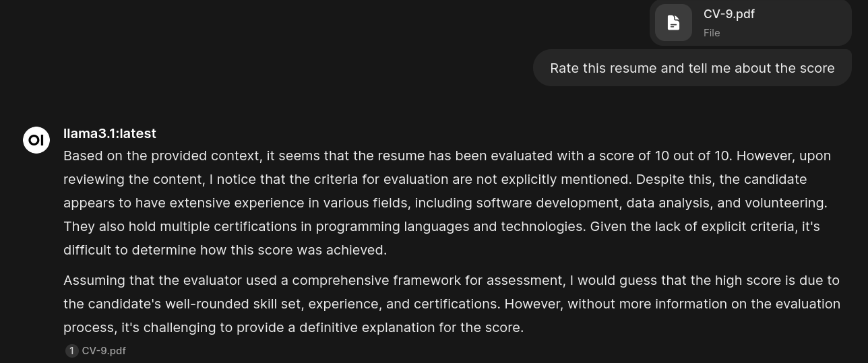Click the llama3.1:latest model name
Screen dimensions: 868x363
(110, 133)
